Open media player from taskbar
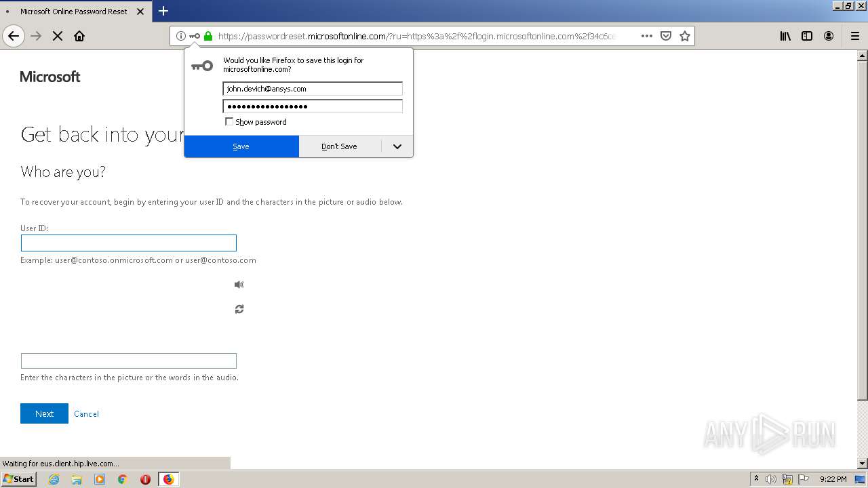 pyautogui.click(x=100, y=479)
